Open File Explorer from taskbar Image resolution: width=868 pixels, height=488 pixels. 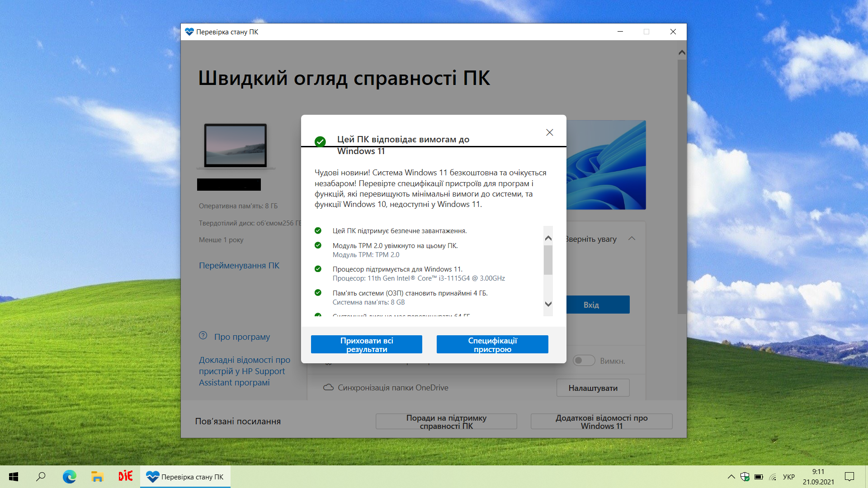point(97,477)
